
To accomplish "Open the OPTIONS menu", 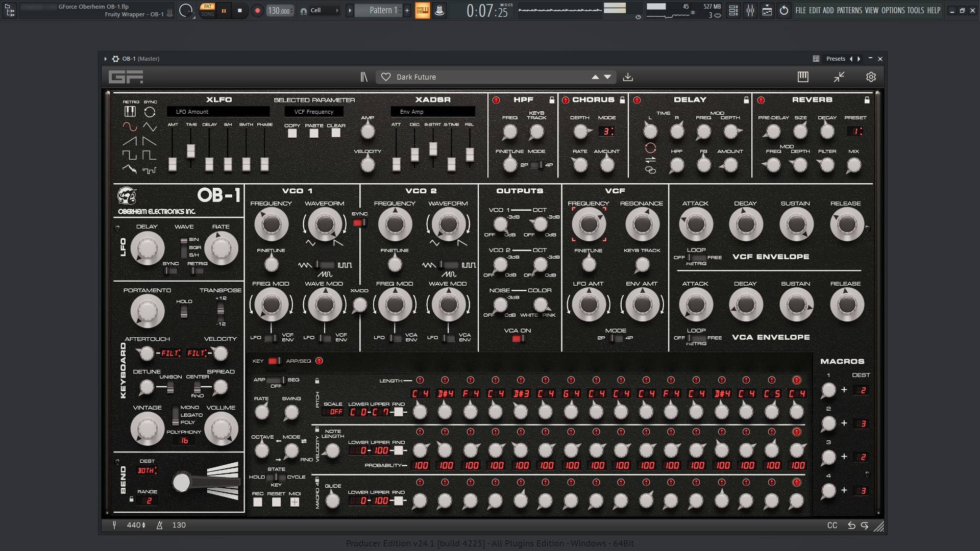I will pyautogui.click(x=893, y=10).
